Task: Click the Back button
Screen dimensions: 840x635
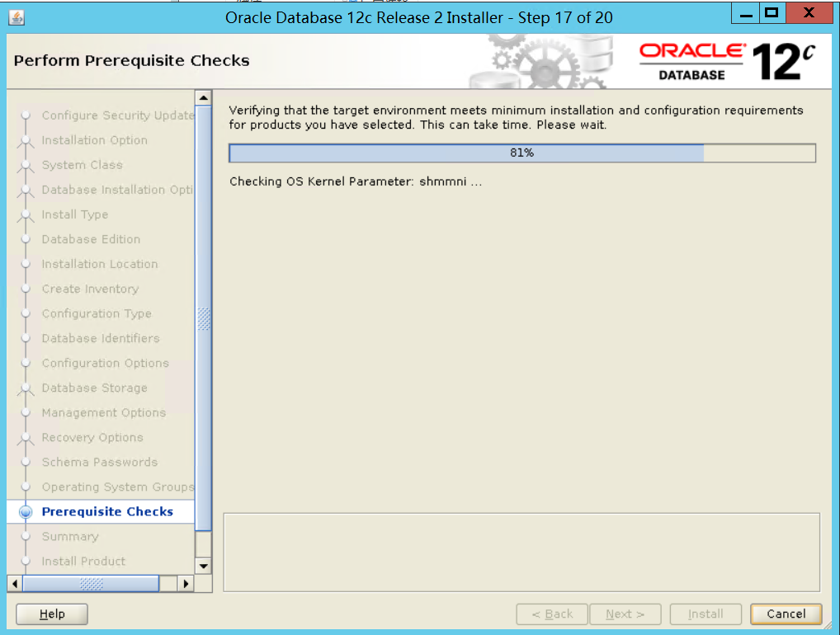Action: coord(552,614)
